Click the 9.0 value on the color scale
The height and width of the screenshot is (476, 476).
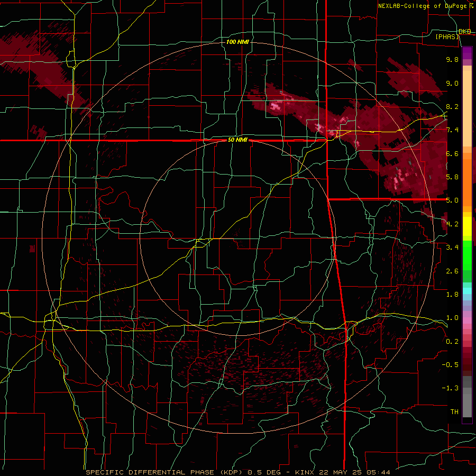452,83
